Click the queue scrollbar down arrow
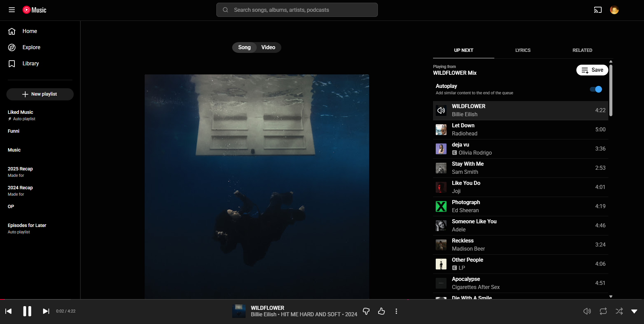The height and width of the screenshot is (324, 644). pyautogui.click(x=611, y=297)
